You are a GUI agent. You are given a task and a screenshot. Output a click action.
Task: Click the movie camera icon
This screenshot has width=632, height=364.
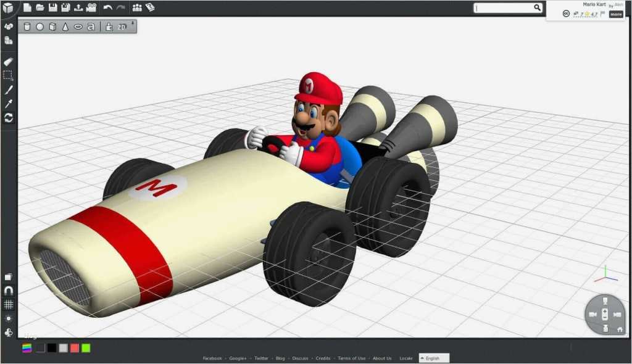pos(91,7)
